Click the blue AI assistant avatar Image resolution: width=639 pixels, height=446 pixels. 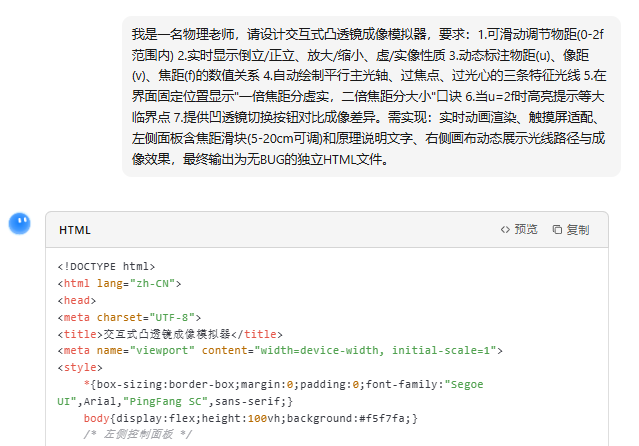pyautogui.click(x=19, y=224)
